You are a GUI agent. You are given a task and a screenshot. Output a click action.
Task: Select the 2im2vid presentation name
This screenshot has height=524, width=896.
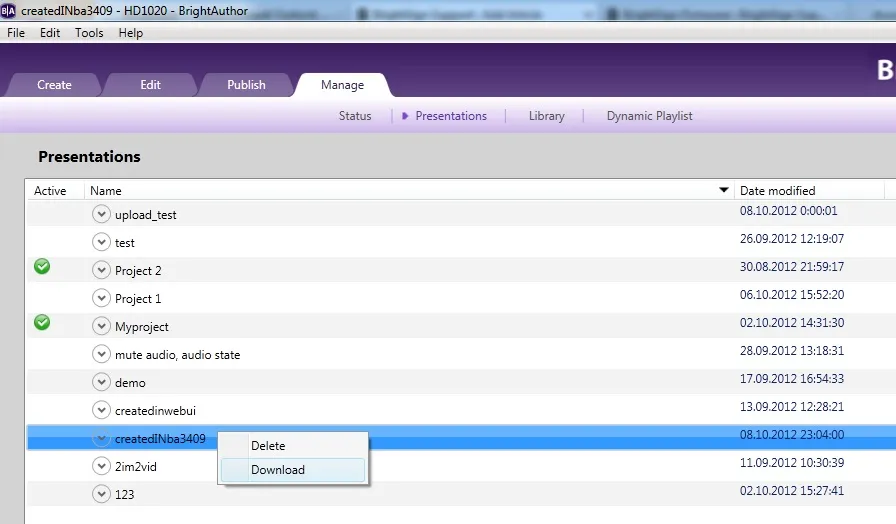click(135, 467)
